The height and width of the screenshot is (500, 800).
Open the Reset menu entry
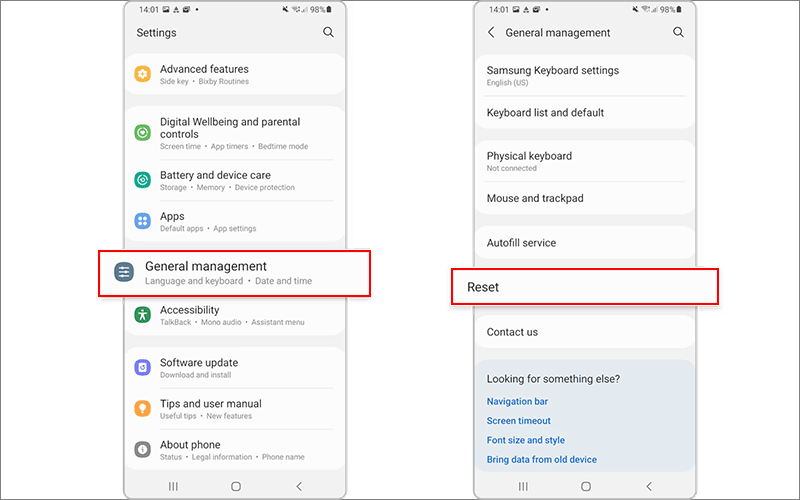pos(585,287)
